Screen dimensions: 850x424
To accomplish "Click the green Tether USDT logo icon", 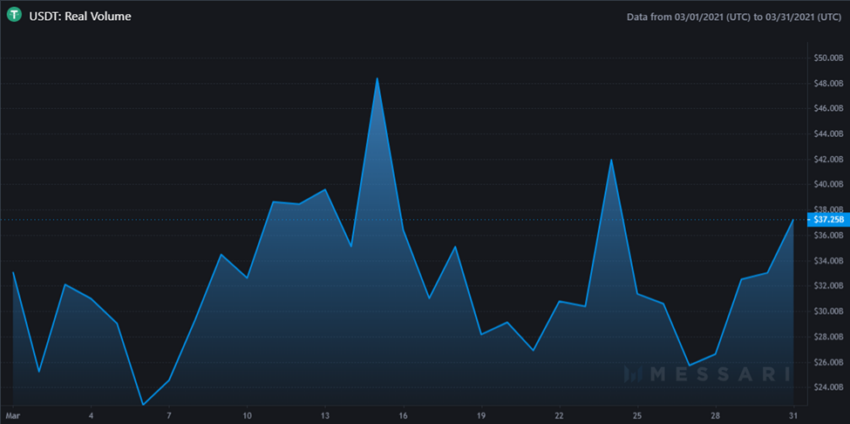I will click(15, 16).
